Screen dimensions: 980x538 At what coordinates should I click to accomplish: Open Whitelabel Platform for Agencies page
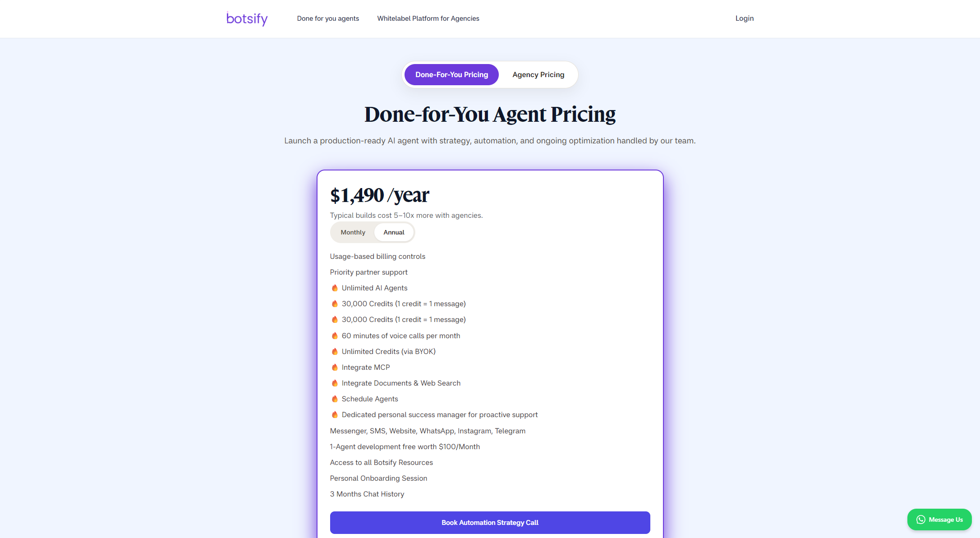click(428, 18)
